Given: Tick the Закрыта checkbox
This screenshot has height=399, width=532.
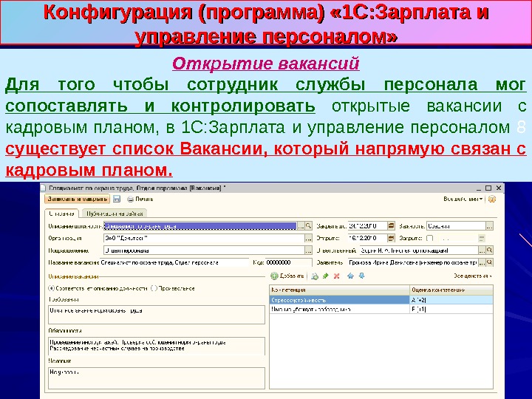Looking at the screenshot, I should (x=429, y=238).
